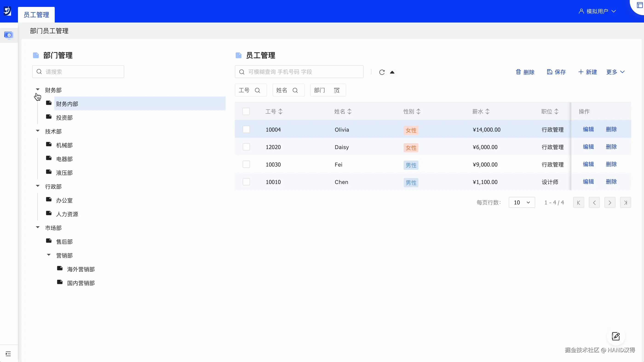Click the department 请搜索 search field

78,72
